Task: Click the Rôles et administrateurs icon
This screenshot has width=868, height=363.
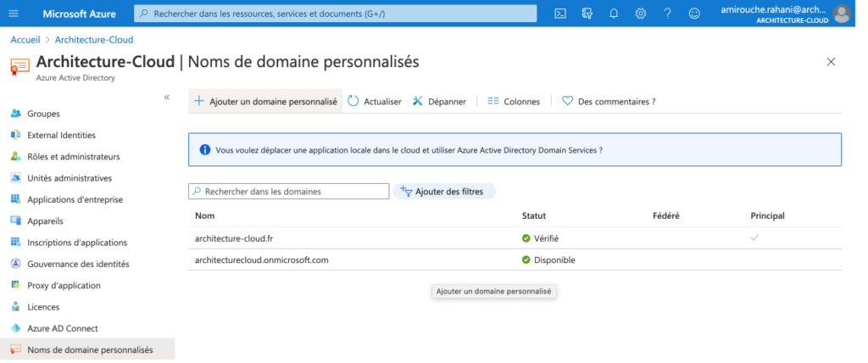Action: click(x=16, y=157)
